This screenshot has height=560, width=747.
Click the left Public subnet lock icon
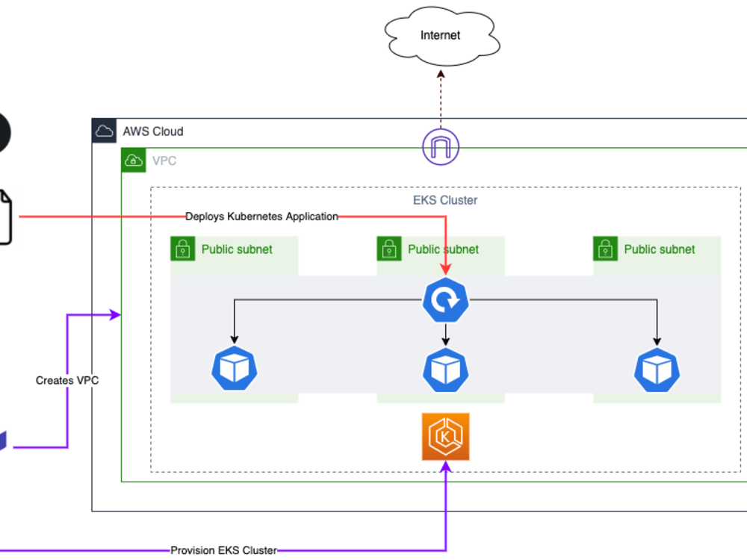pos(183,249)
